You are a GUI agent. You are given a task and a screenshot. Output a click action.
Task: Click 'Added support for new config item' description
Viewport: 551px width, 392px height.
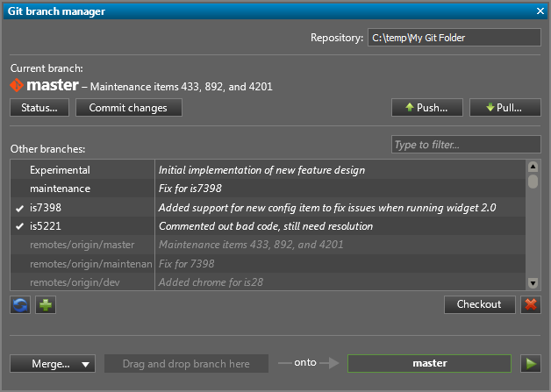pos(327,208)
